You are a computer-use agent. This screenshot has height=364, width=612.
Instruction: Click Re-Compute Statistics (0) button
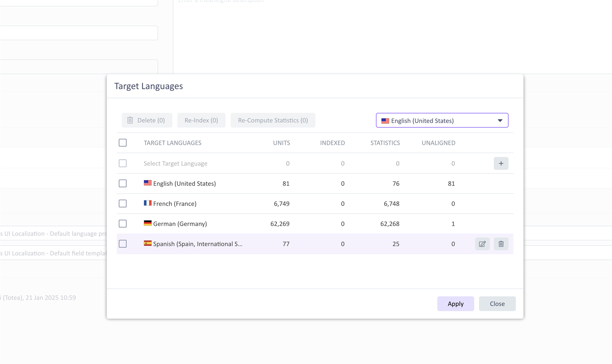[273, 120]
